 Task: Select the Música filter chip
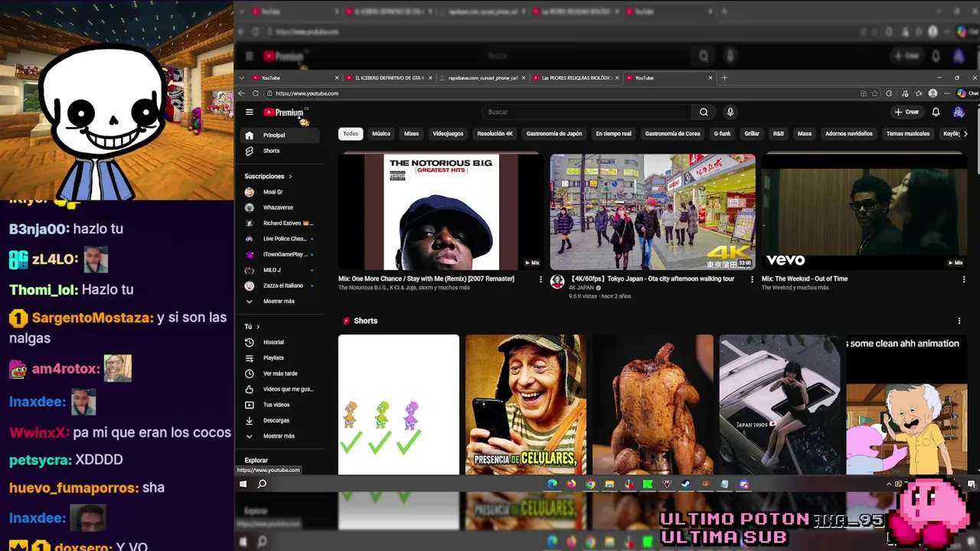381,134
